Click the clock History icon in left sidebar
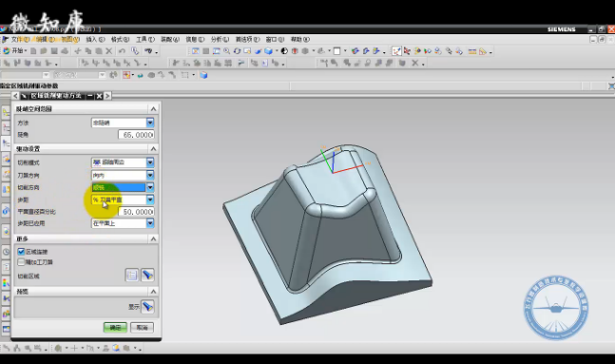Image resolution: width=615 pixels, height=364 pixels. pos(6,252)
